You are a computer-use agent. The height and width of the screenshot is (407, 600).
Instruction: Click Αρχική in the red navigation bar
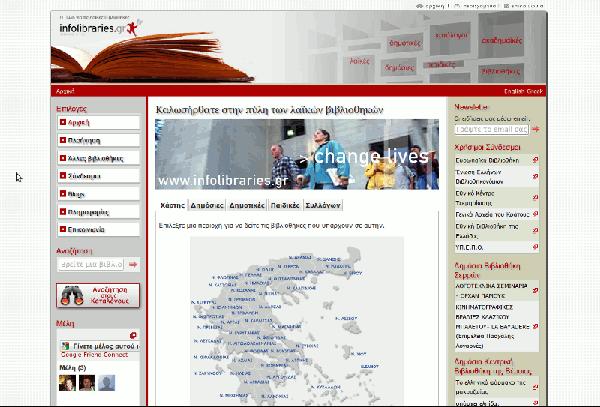pyautogui.click(x=65, y=91)
